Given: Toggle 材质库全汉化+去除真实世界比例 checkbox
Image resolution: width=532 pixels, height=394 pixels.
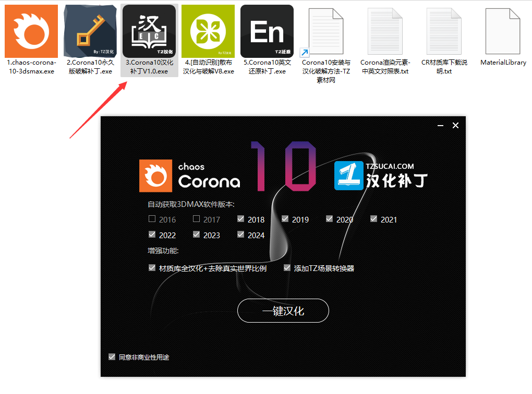Looking at the screenshot, I should [152, 268].
